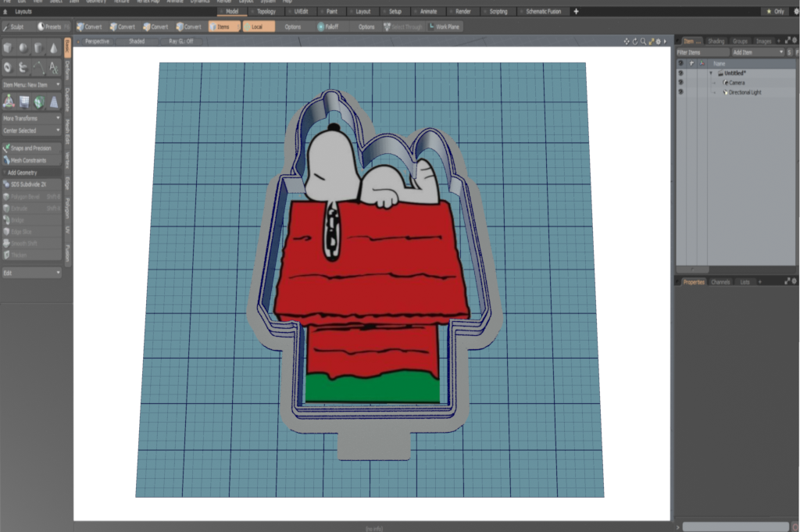Collapse the Untitled scene tree
Screen dimensions: 800x532
click(x=711, y=73)
